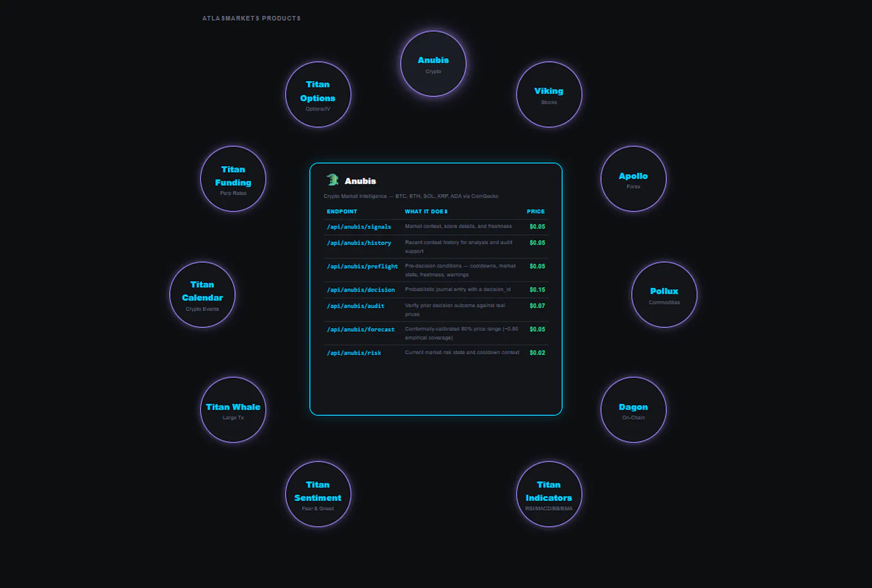Open the Dagon On-Chain circle

click(x=633, y=410)
